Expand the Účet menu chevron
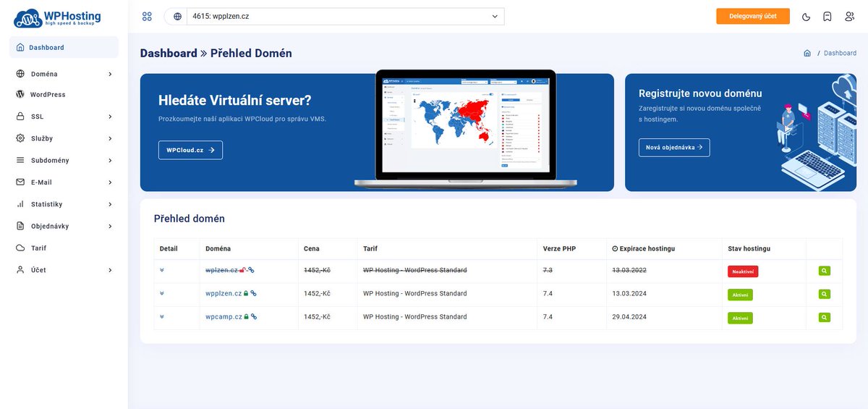Image resolution: width=868 pixels, height=409 pixels. pos(110,269)
